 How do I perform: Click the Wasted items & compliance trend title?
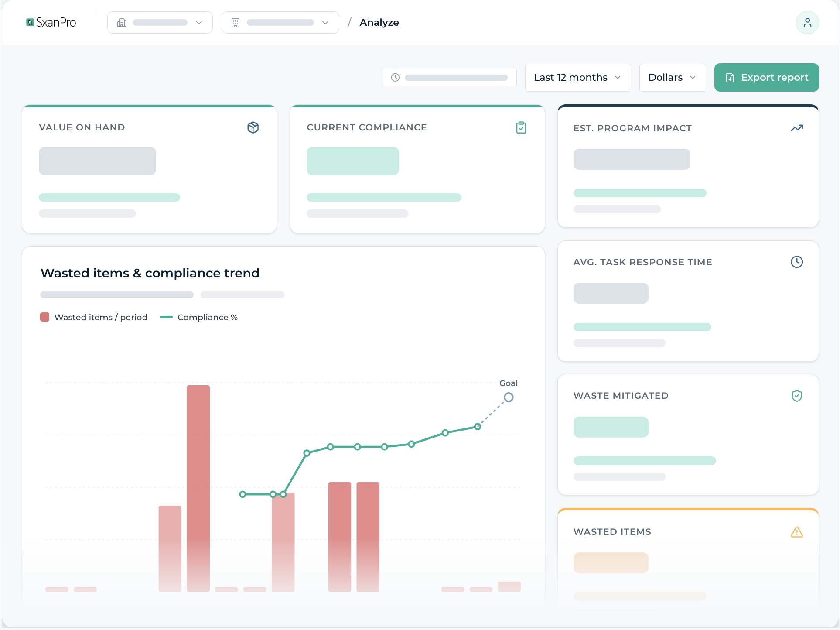tap(150, 273)
